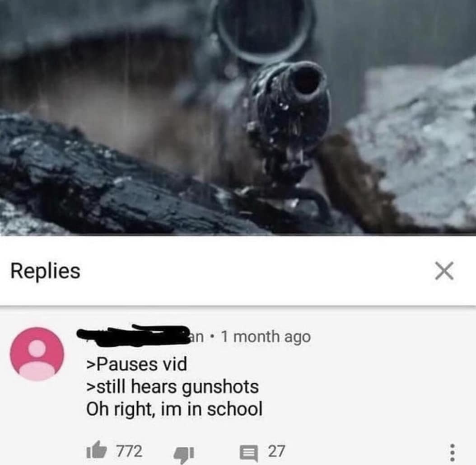476x465 pixels.
Task: Tap the "Replies" header title
Action: pyautogui.click(x=45, y=271)
